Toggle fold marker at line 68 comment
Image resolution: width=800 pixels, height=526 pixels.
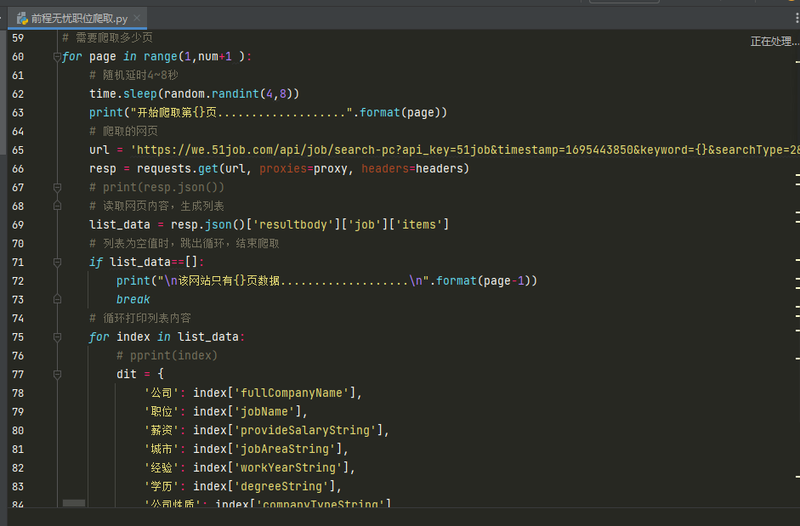point(57,206)
